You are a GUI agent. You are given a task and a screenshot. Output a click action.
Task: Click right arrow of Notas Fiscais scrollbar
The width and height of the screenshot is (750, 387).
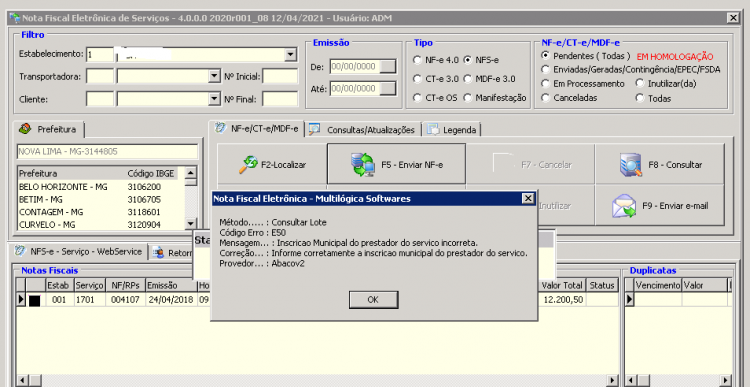(x=612, y=380)
